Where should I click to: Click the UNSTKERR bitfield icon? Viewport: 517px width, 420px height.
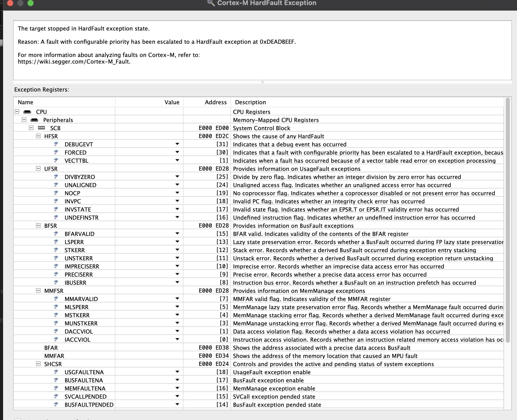click(56, 258)
